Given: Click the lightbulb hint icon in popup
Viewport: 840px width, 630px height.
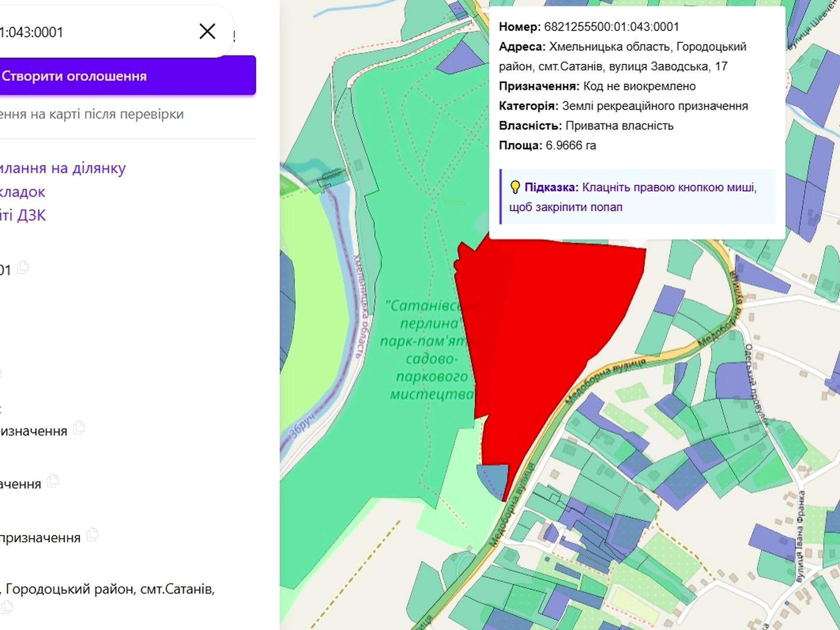Looking at the screenshot, I should coord(515,188).
